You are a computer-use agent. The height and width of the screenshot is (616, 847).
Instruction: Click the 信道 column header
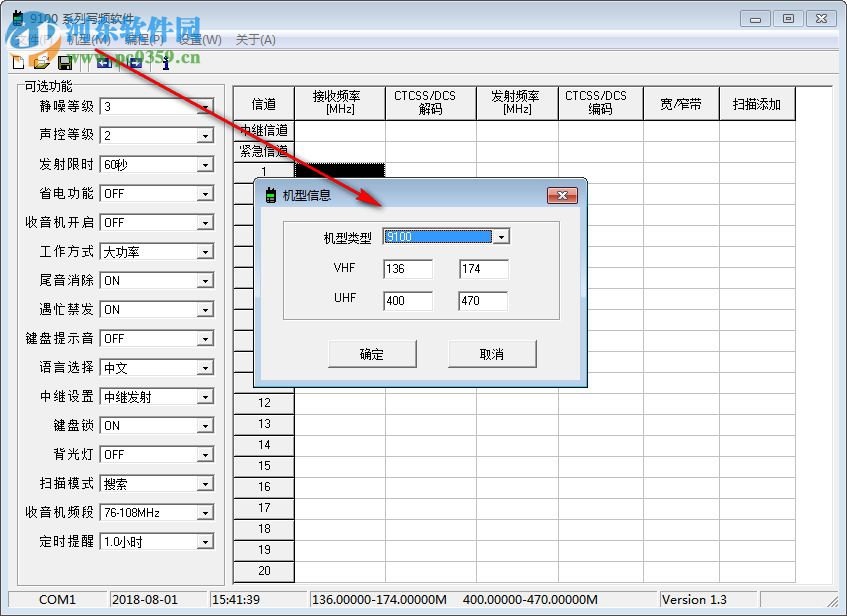(264, 103)
